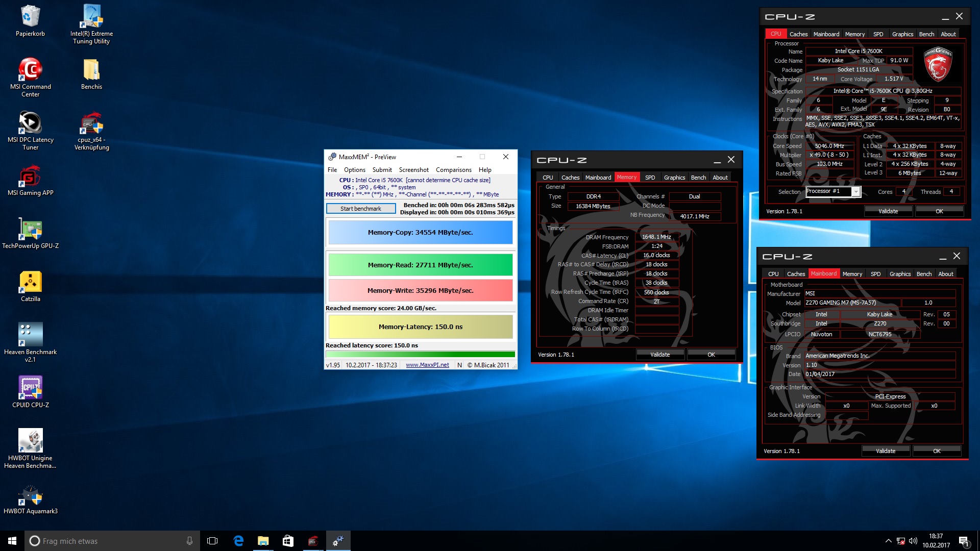Open Heaven Benchmark v2.1 icon

pos(30,342)
